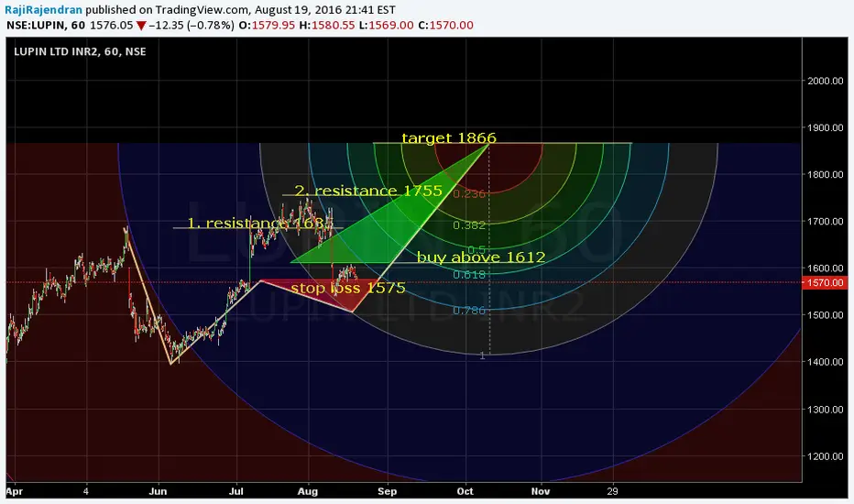Click the 'target 1866' annotation
Viewport: 854px width, 504px height.
pyautogui.click(x=449, y=137)
